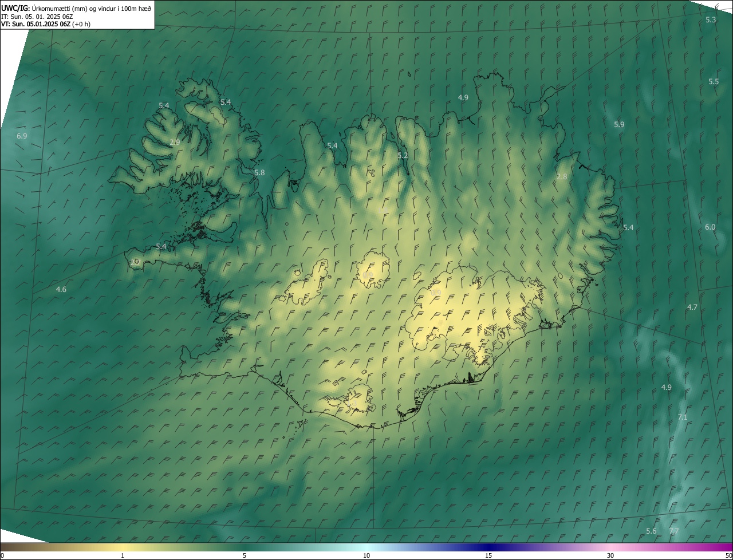This screenshot has height=560, width=733.
Task: Click the 0.9 value inside Hofsjökull glacier outline
Action: [x=368, y=275]
